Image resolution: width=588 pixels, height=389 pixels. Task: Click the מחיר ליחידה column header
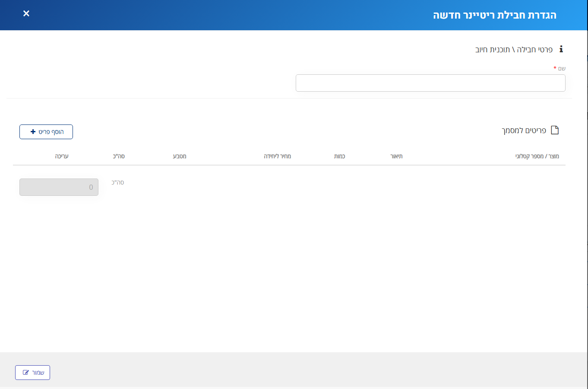point(277,156)
